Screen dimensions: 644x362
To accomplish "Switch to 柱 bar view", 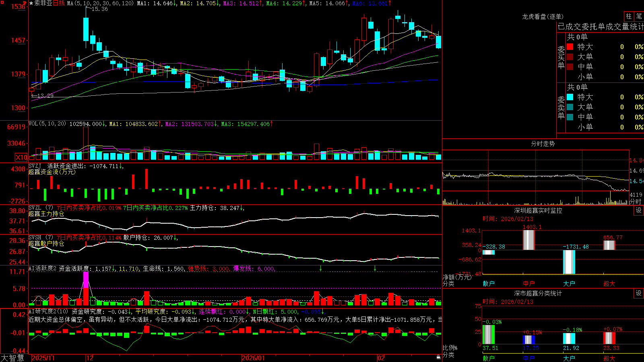I will 629,16.
